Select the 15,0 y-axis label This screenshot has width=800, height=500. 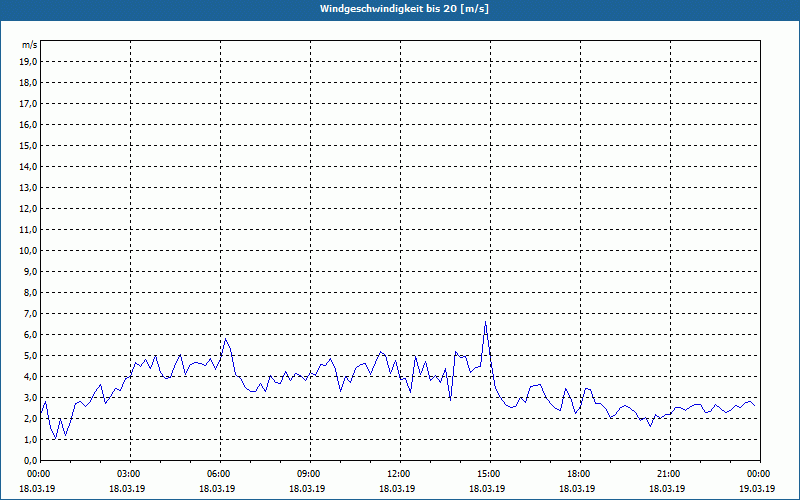[x=29, y=145]
